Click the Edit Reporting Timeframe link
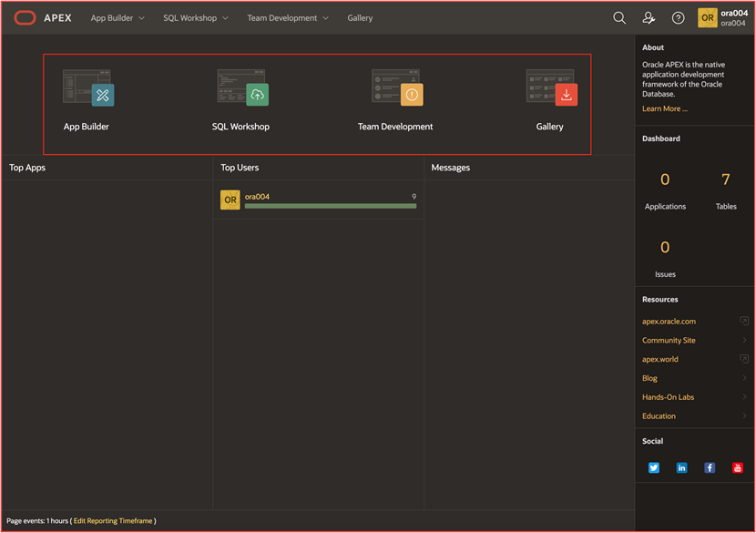This screenshot has height=533, width=756. [x=113, y=520]
